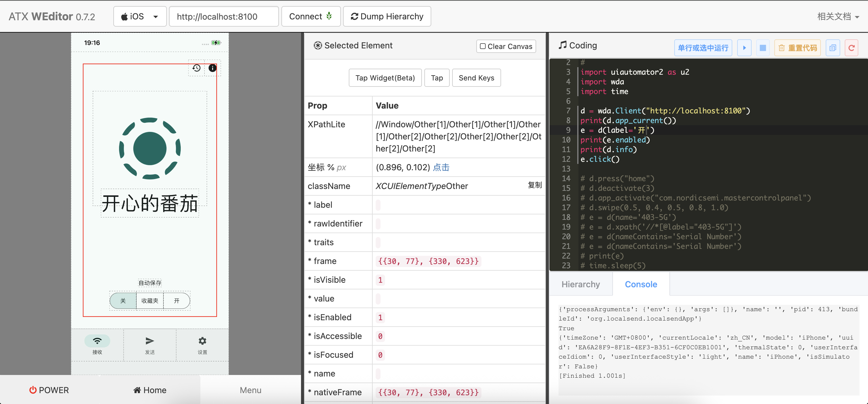Switch to the Console tab
Image resolution: width=868 pixels, height=404 pixels.
point(640,284)
